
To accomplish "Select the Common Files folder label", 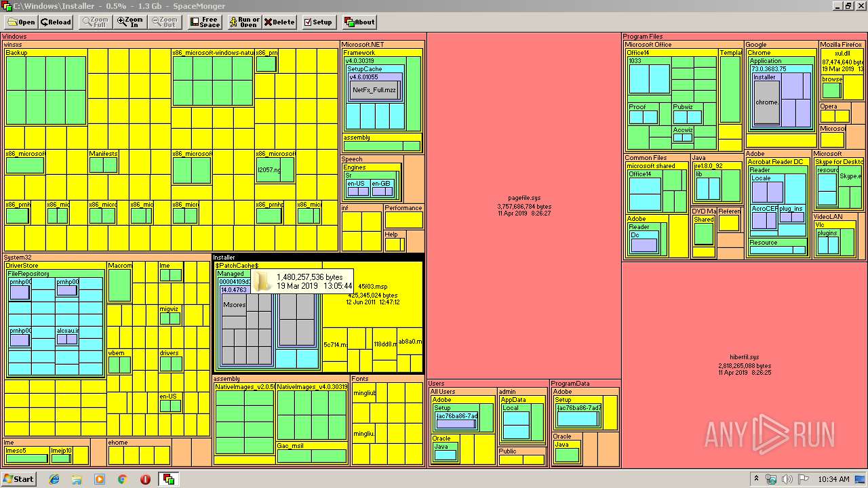I will pos(646,158).
